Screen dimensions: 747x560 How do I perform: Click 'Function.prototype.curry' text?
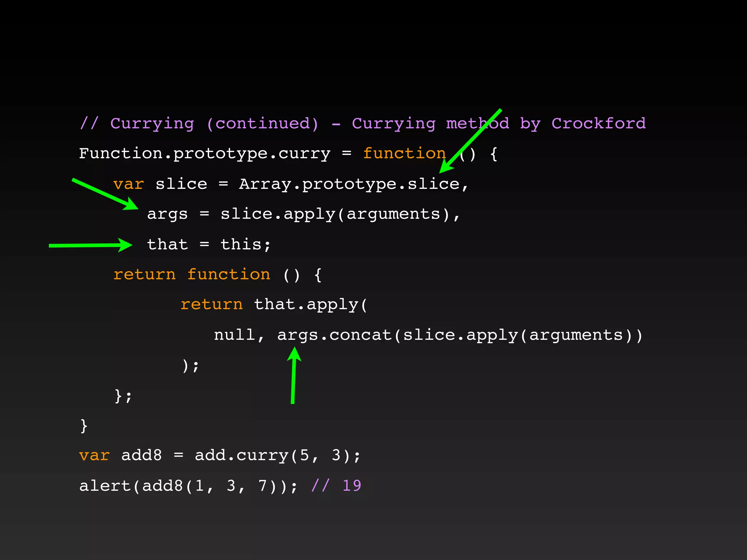pos(204,153)
